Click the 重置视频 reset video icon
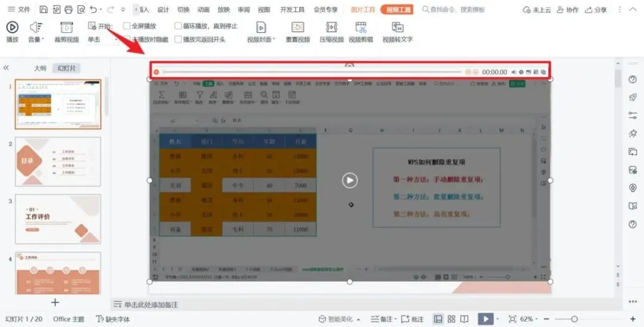Screen dimensions: 644x327 (x=298, y=27)
